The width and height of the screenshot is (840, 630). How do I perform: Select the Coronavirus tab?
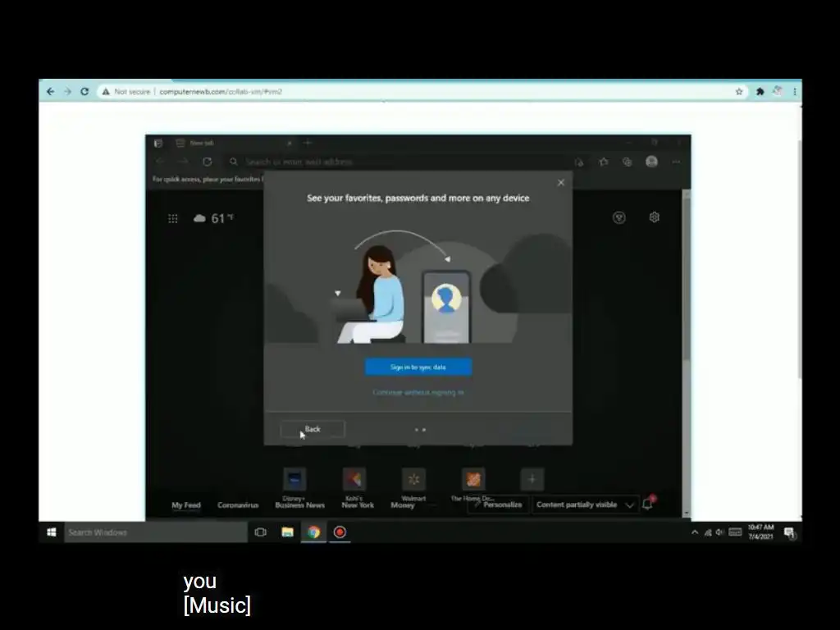tap(238, 504)
